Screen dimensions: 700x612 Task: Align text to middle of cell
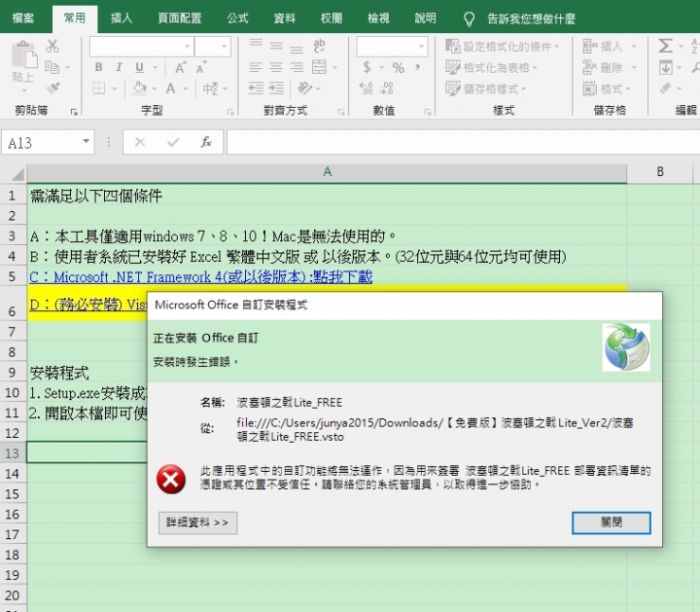point(276,46)
